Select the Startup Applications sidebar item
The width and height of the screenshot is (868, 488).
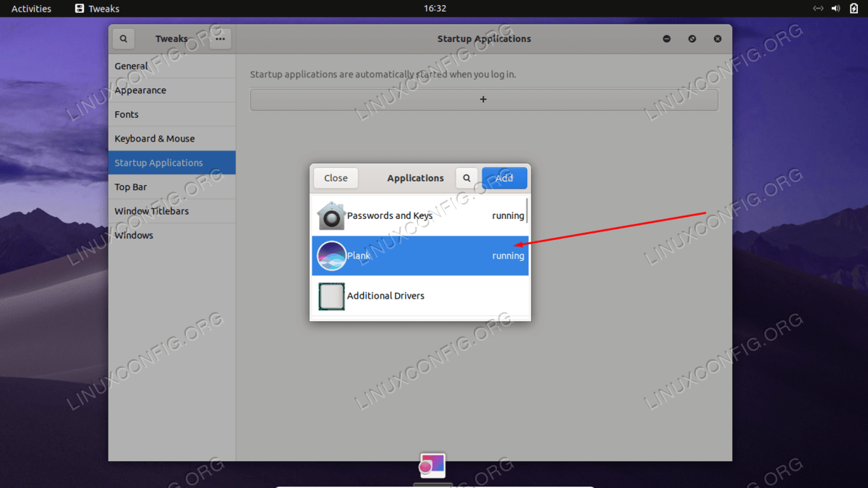click(x=172, y=163)
